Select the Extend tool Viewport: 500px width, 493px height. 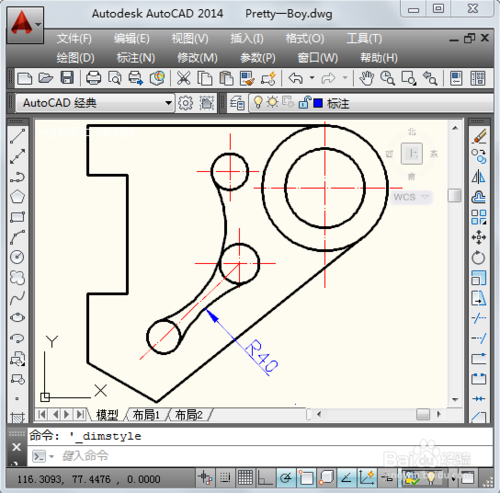coord(479,338)
